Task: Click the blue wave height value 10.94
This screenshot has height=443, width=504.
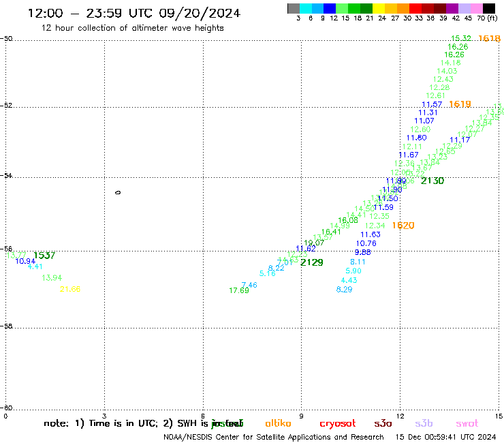Action: click(x=25, y=261)
